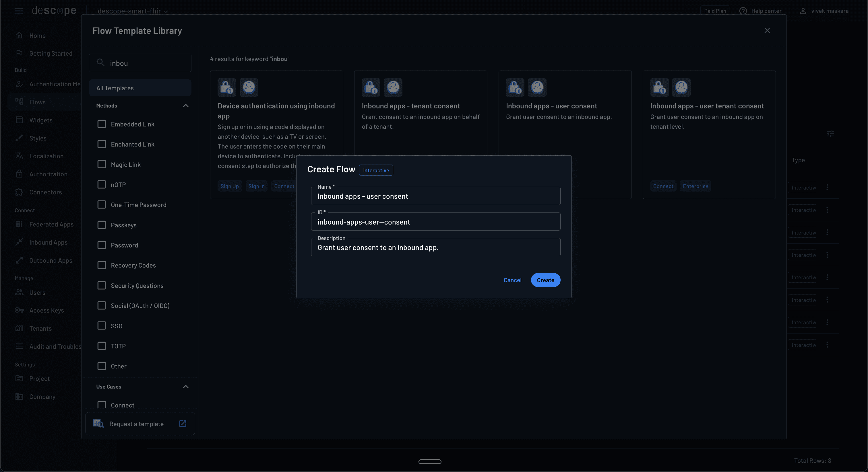Collapse the Use Cases section

point(185,387)
